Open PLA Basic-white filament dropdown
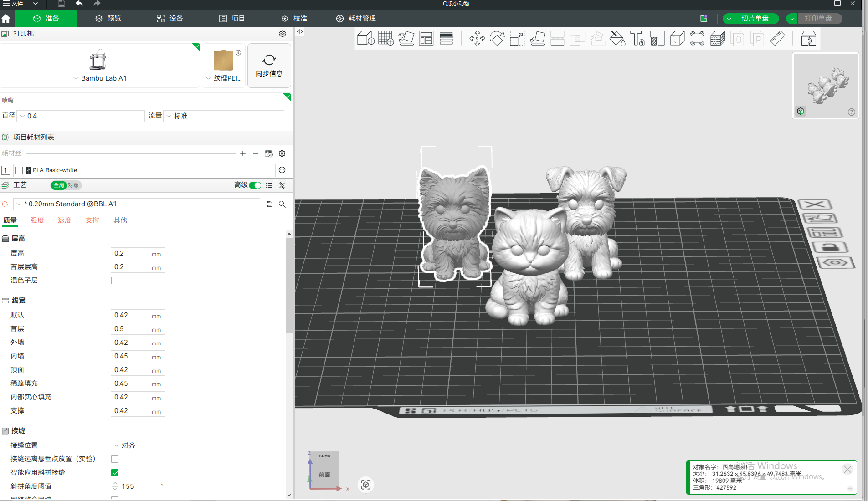The image size is (868, 501). (x=144, y=170)
